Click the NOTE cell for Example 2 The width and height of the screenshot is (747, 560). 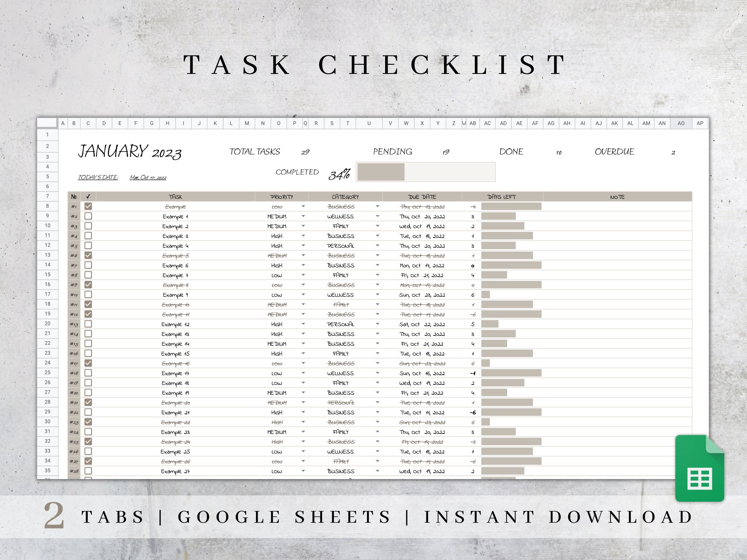(618, 226)
